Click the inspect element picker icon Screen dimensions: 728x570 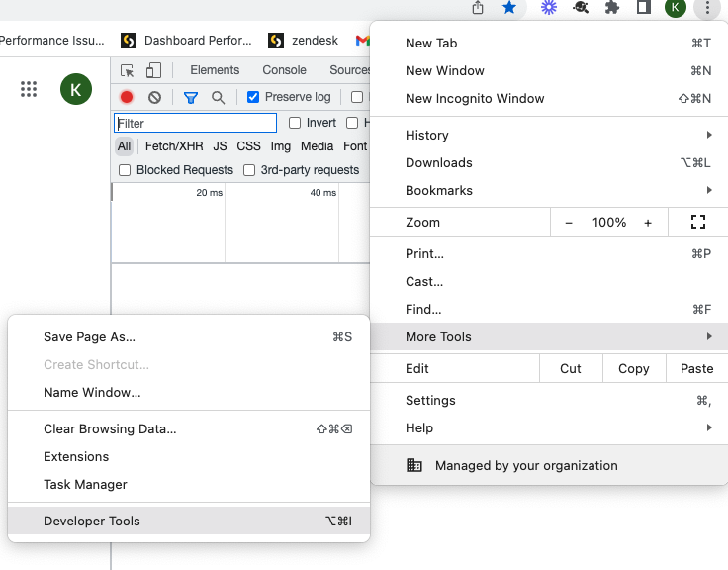tap(127, 71)
